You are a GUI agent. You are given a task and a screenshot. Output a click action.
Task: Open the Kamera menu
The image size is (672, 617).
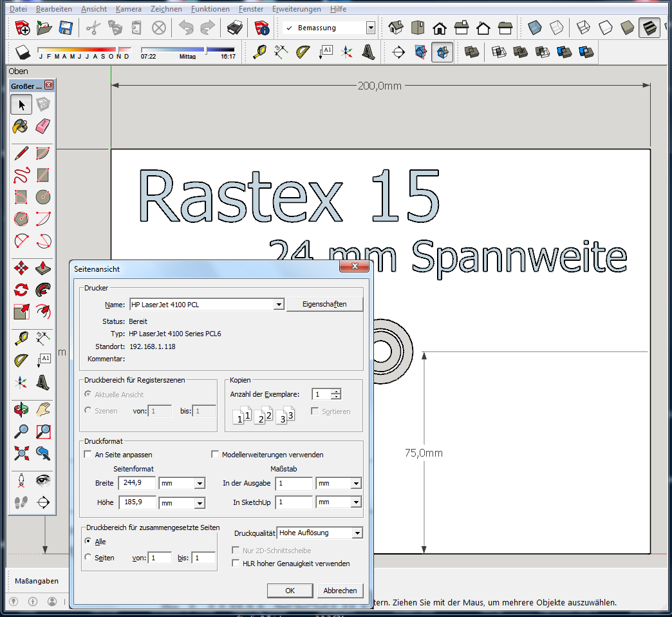[x=128, y=9]
